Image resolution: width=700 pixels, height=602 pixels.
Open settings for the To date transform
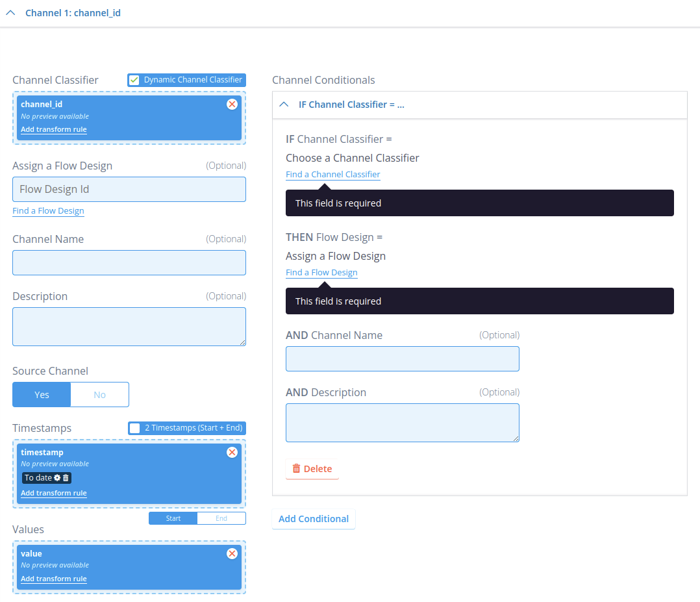[57, 477]
